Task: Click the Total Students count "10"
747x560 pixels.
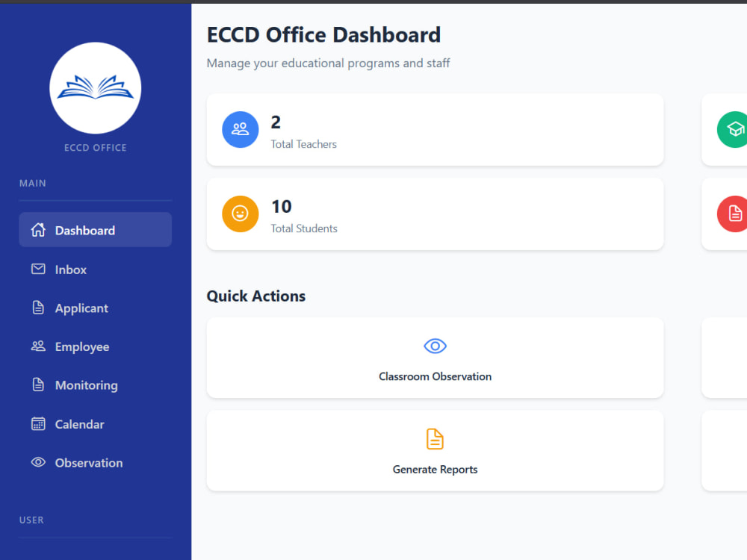Action: pyautogui.click(x=281, y=207)
